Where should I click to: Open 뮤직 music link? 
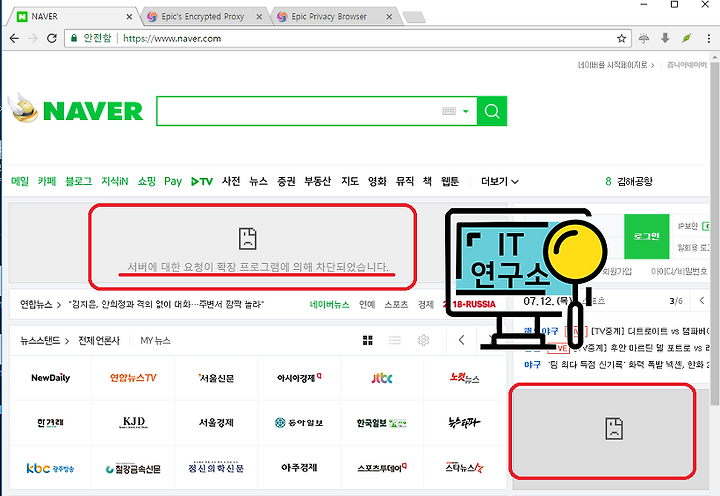(405, 181)
